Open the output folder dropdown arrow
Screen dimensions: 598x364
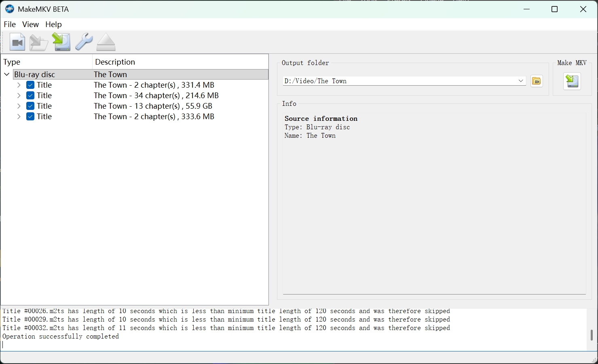click(521, 81)
